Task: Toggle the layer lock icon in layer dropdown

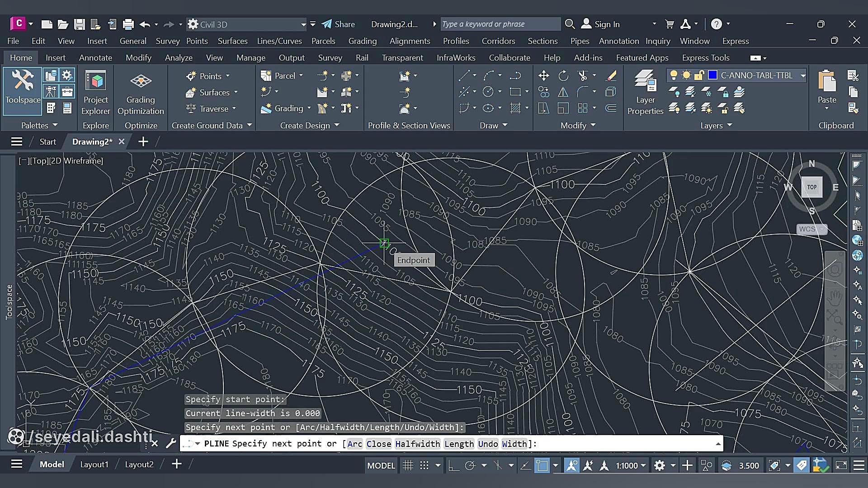Action: point(699,75)
